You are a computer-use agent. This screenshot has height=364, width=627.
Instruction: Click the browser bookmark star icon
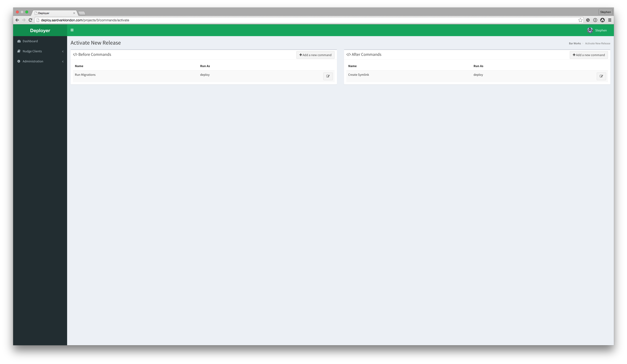click(580, 20)
